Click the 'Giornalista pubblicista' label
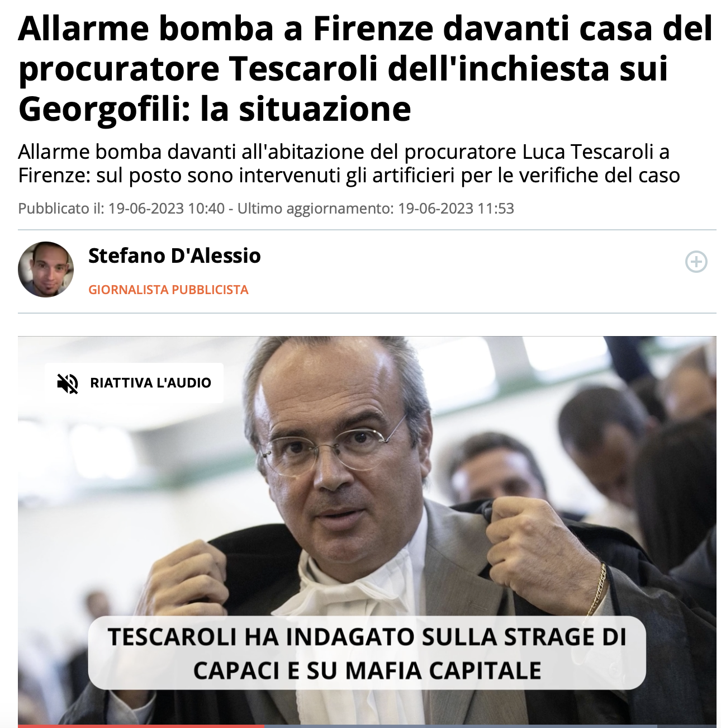The width and height of the screenshot is (721, 728). tap(168, 290)
